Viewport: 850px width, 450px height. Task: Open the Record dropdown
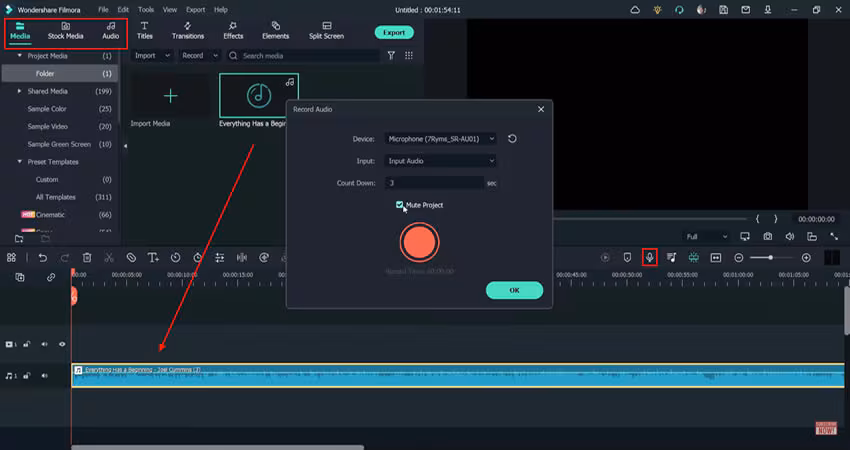199,55
